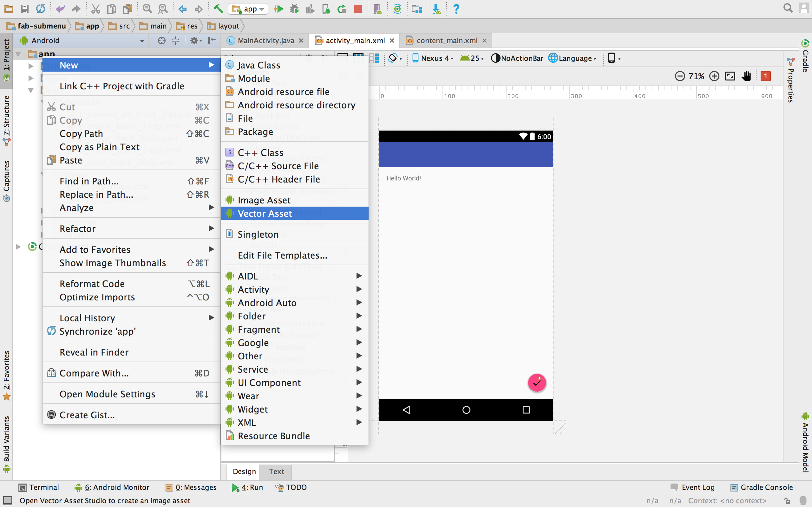Click the Make Project hammer icon
The image size is (812, 507).
[219, 9]
